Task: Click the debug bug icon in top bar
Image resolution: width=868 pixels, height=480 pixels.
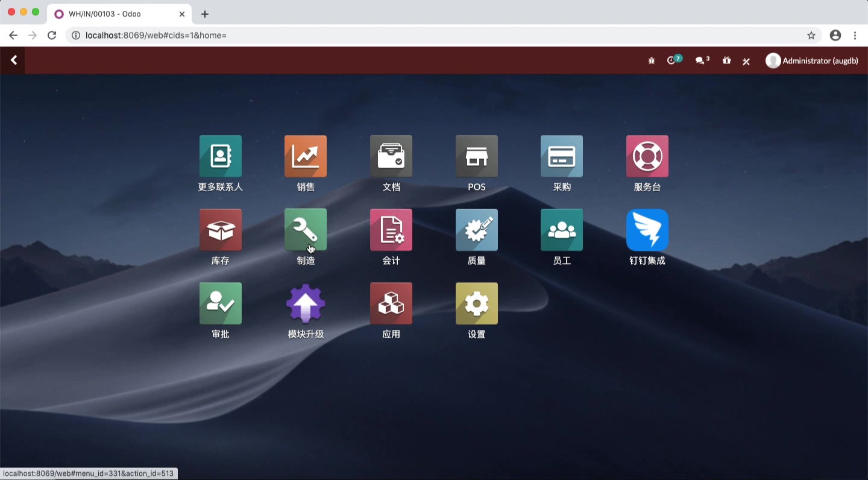Action: coord(651,60)
